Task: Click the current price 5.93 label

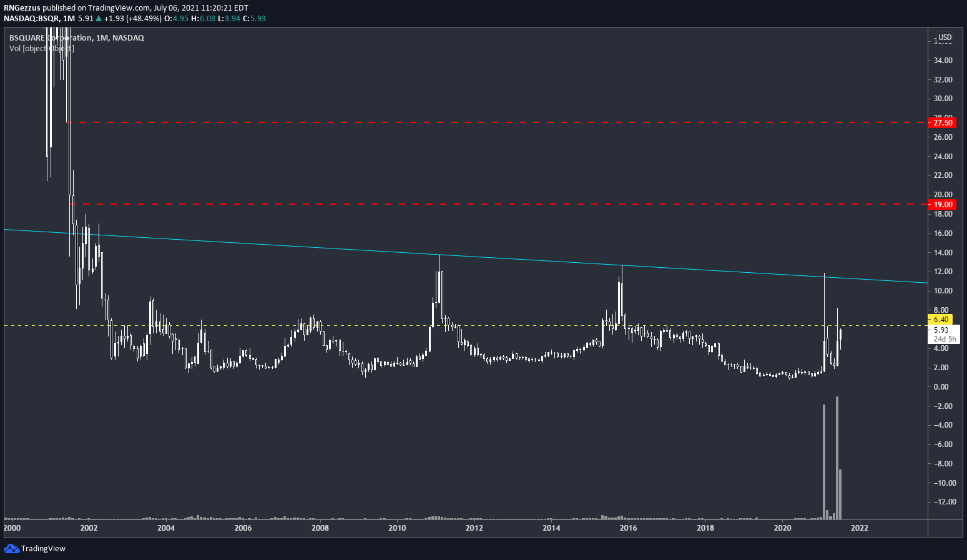Action: pos(941,330)
